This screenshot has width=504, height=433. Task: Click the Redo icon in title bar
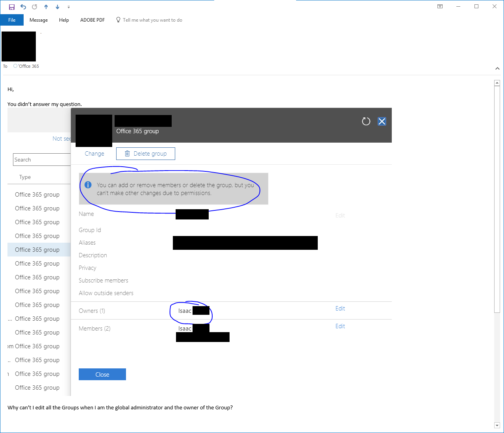pyautogui.click(x=35, y=7)
